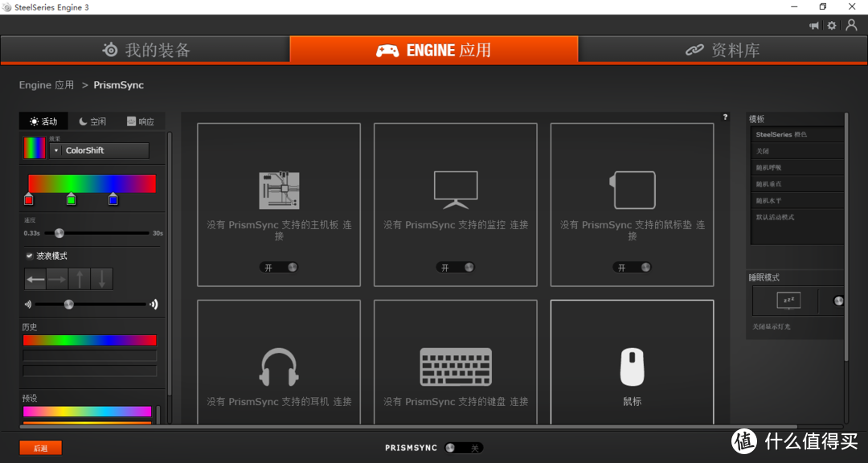Click the red gradient color stop
Screen dimensions: 868x463
pos(29,199)
